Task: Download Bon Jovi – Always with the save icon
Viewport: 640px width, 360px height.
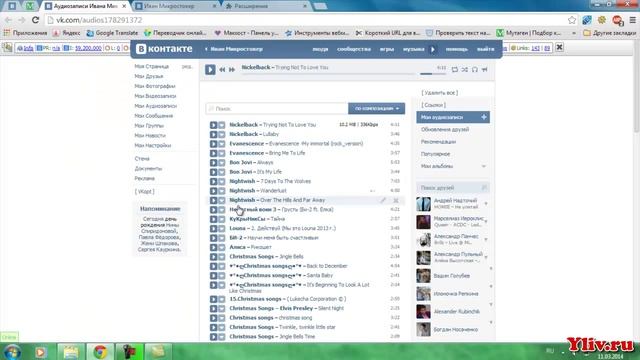Action: 222,162
